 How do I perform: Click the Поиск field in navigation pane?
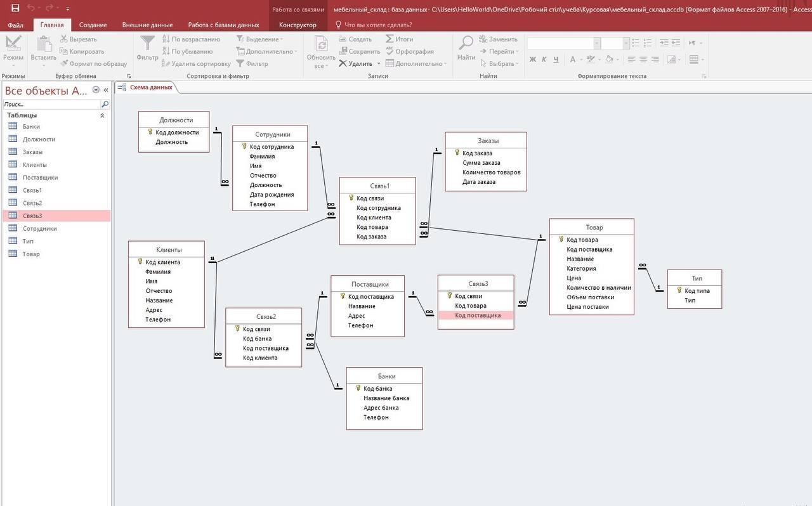[x=52, y=104]
